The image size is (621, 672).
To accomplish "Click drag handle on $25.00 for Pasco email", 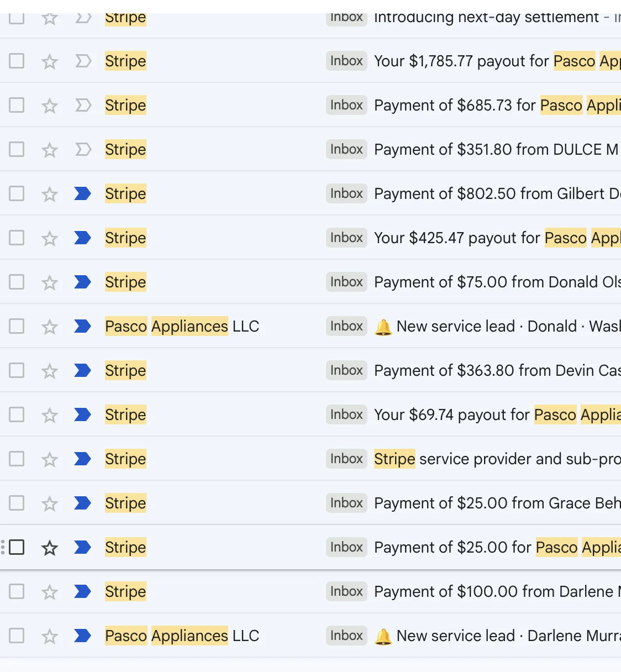I will (x=3, y=547).
